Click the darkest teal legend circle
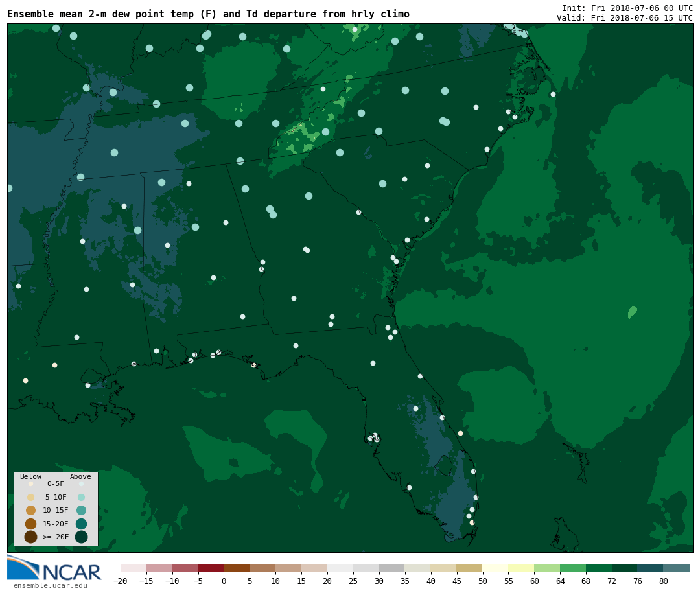 pos(81,537)
